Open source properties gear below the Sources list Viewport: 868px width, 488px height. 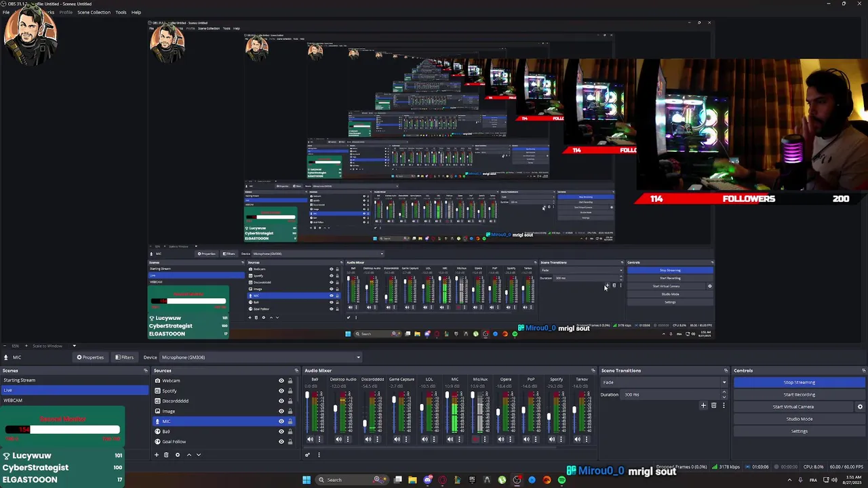[178, 455]
